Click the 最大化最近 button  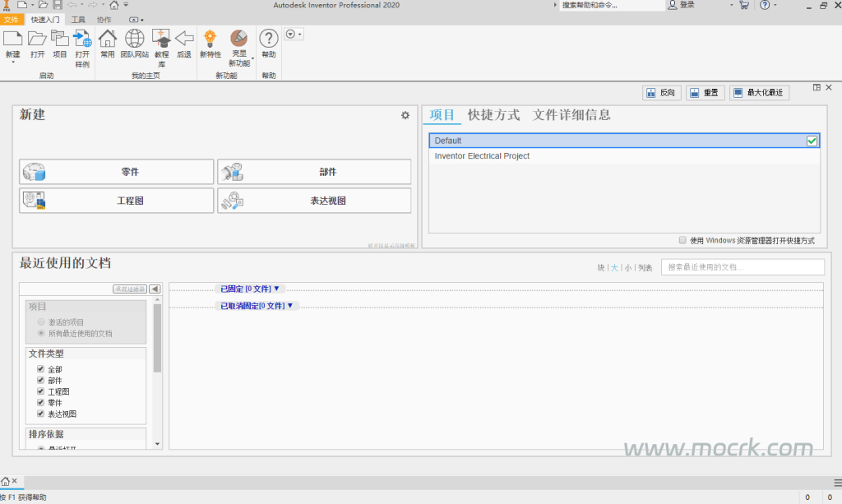coord(758,93)
